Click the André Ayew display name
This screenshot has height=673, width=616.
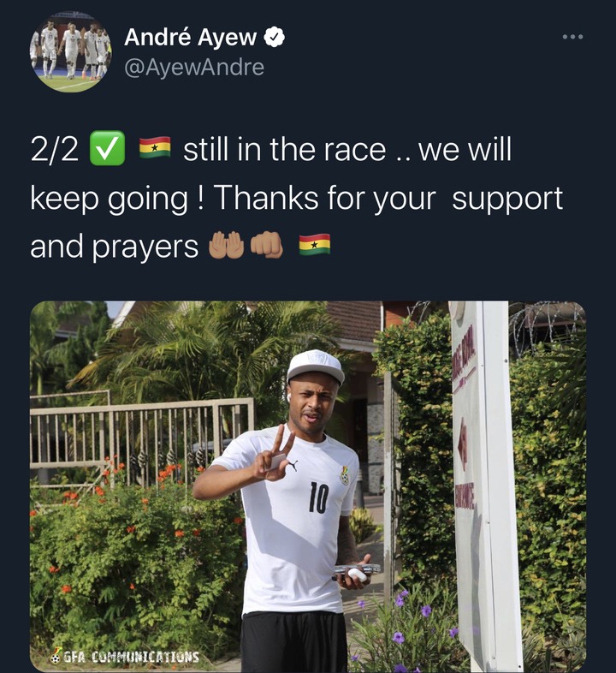point(191,37)
